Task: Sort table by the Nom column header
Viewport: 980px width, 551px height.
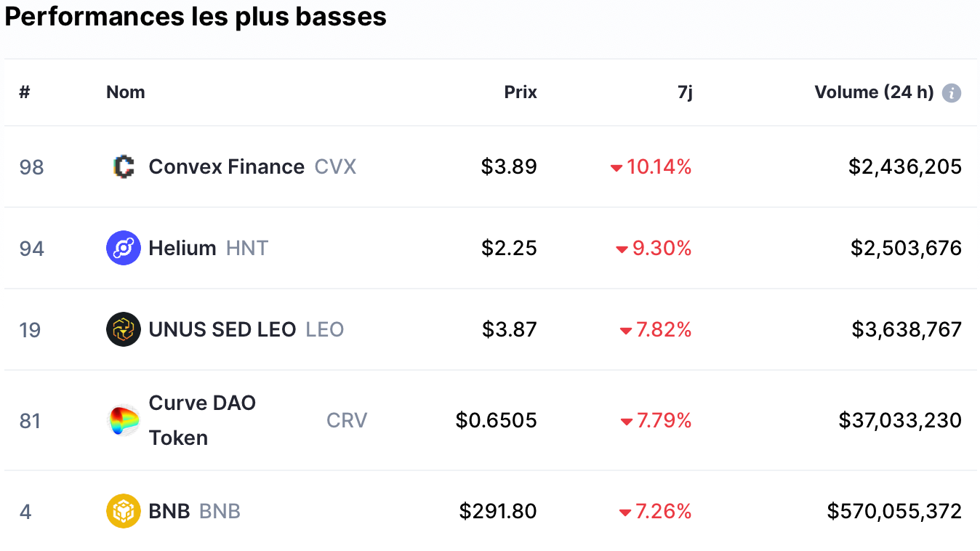Action: pyautogui.click(x=126, y=92)
